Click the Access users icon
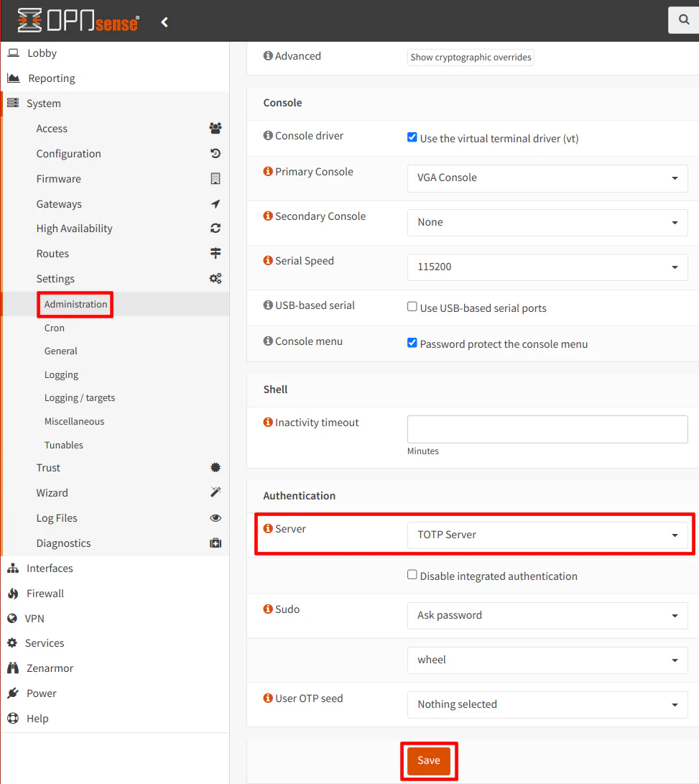The image size is (699, 784). pos(216,128)
